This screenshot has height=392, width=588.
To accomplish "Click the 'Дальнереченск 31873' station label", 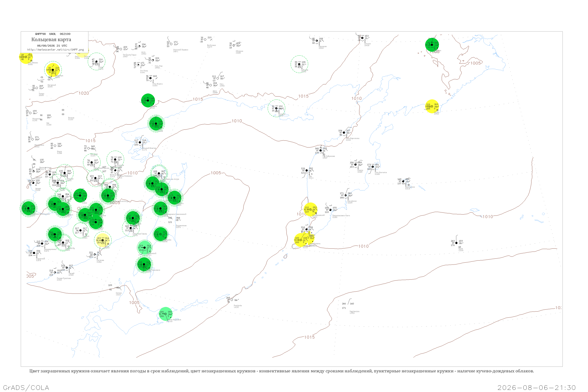I will pyautogui.click(x=50, y=250).
